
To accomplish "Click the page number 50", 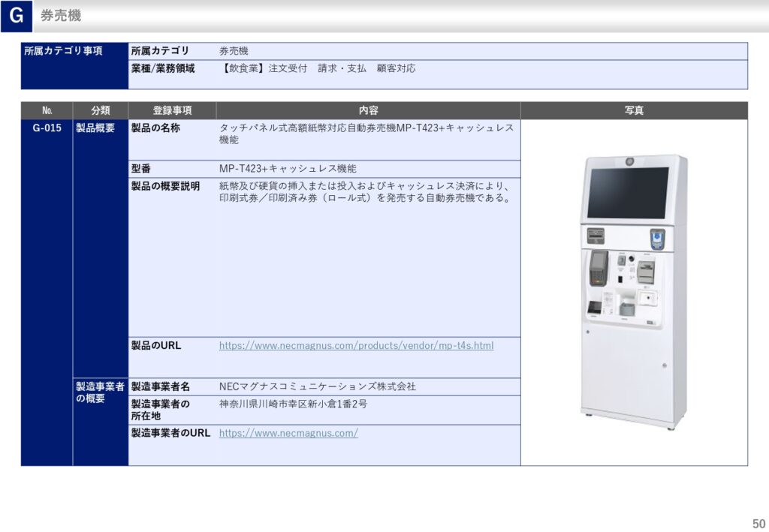I will tap(758, 523).
